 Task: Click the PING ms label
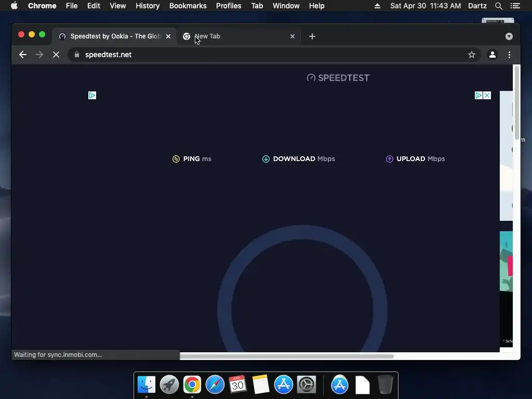[x=197, y=159]
